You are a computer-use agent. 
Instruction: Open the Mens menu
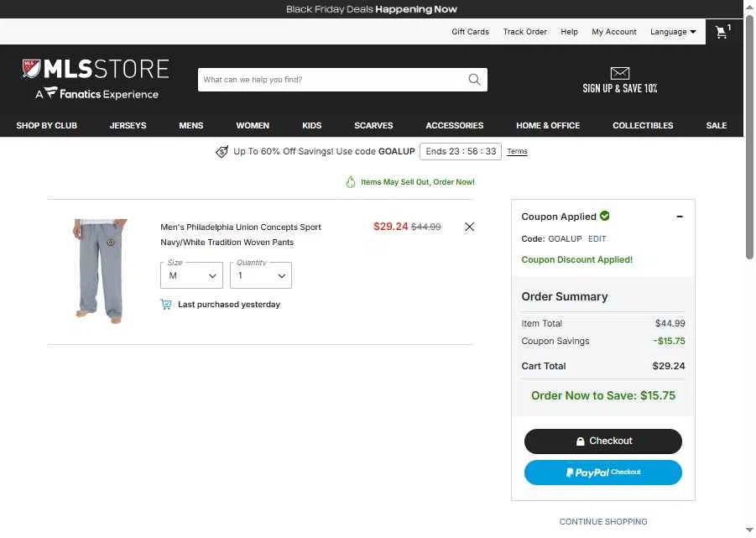coord(191,125)
